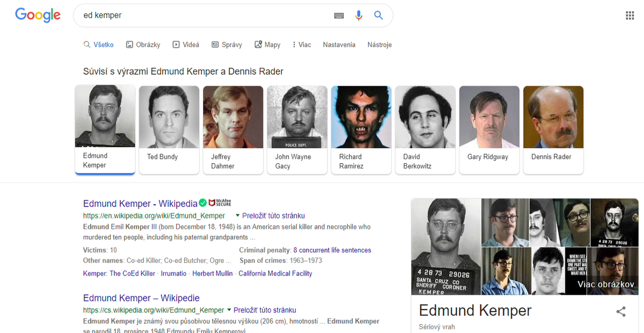
Task: Open Nastavenia settings menu
Action: click(x=339, y=44)
